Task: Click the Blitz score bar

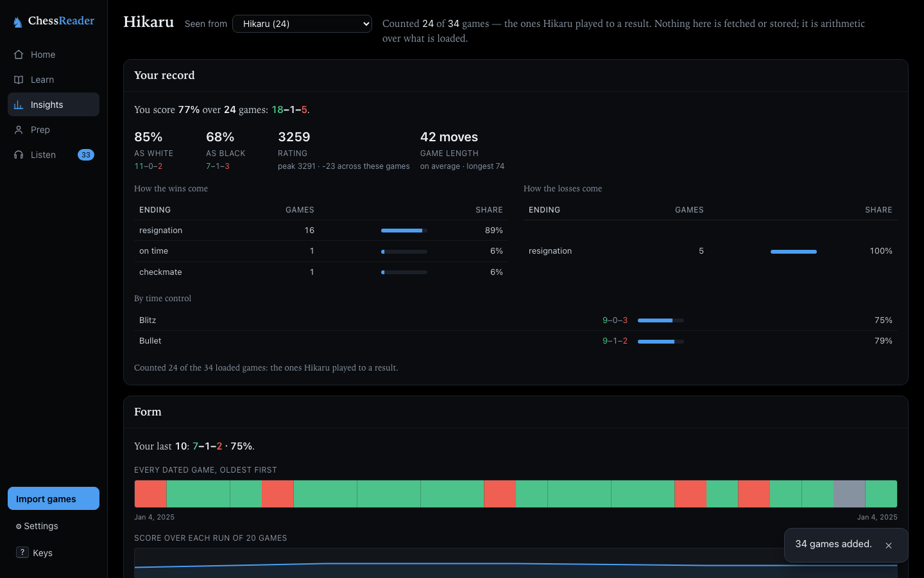Action: point(661,320)
